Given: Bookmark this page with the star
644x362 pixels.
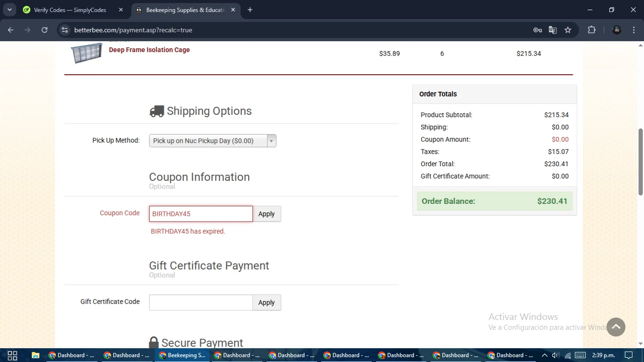Looking at the screenshot, I should point(568,30).
